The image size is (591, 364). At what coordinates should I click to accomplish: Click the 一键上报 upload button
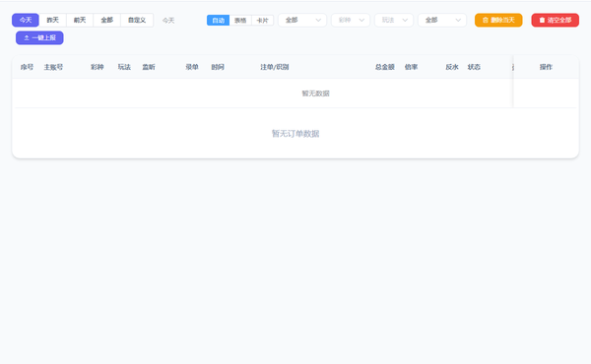pyautogui.click(x=39, y=37)
